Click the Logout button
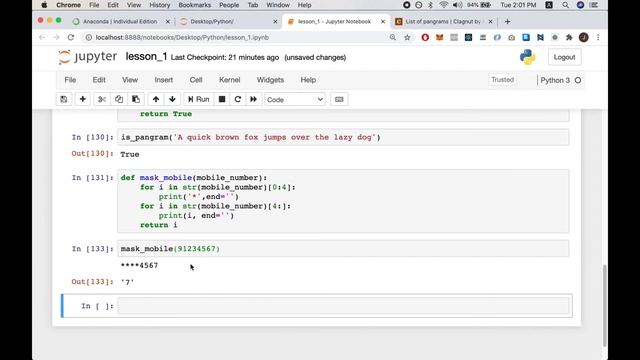Viewport: 640px width, 360px height. [564, 57]
